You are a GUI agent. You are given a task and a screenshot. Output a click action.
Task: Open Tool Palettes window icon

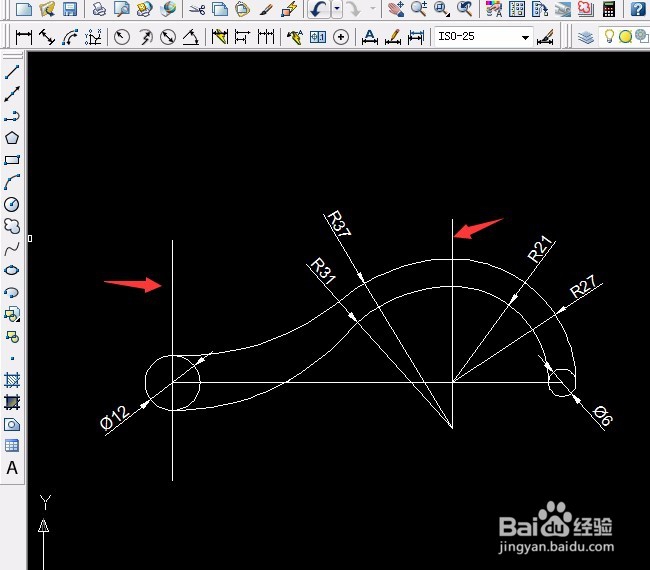(540, 8)
